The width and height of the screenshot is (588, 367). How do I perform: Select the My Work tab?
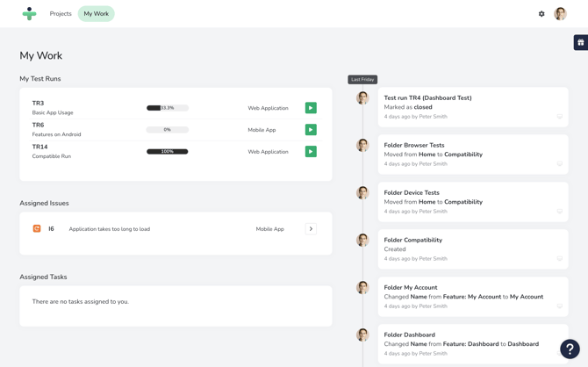pos(97,14)
